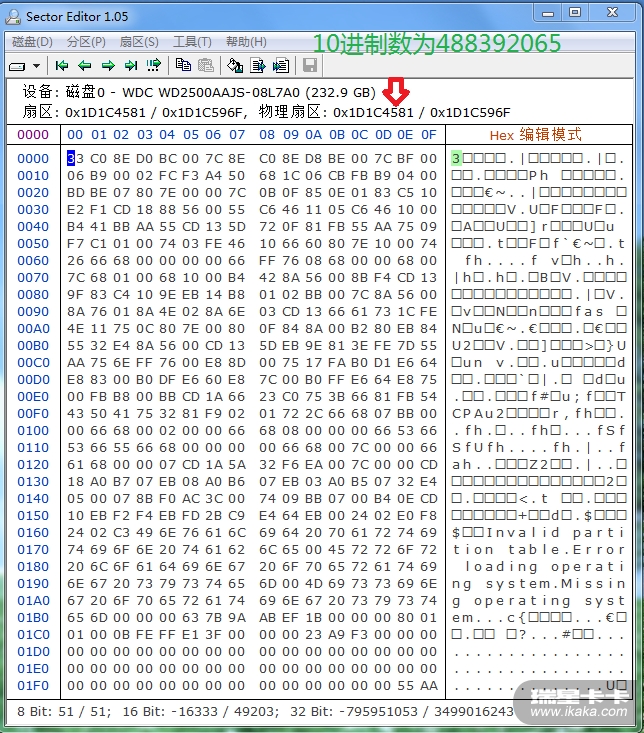Viewport: 644px width, 733px height.
Task: Click the greyed paste icon
Action: (206, 65)
